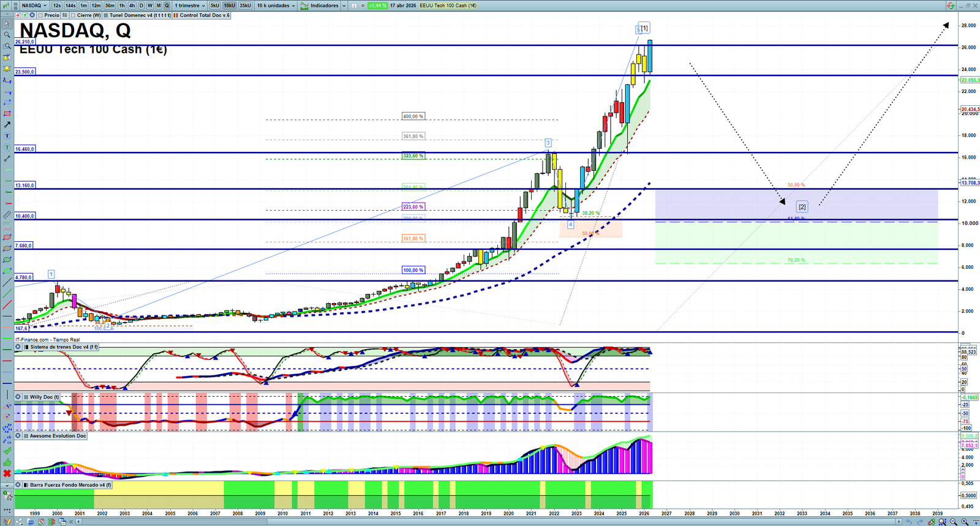Image resolution: width=980 pixels, height=526 pixels.
Task: Click the 26.210,0 horizontal line label
Action: (x=25, y=42)
